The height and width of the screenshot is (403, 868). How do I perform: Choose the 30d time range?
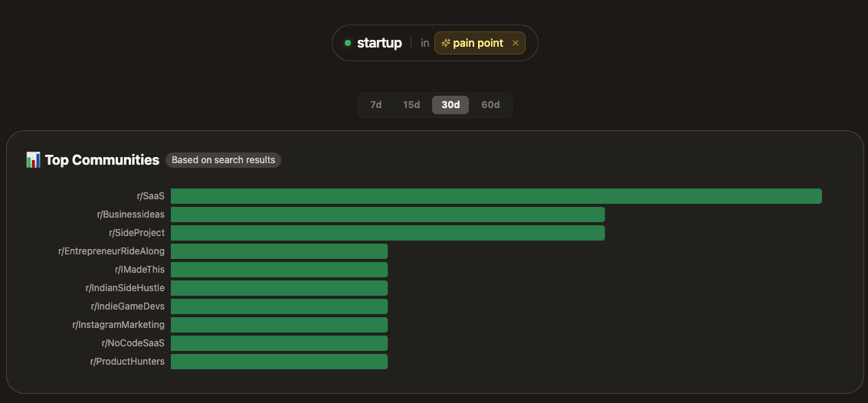pos(450,105)
